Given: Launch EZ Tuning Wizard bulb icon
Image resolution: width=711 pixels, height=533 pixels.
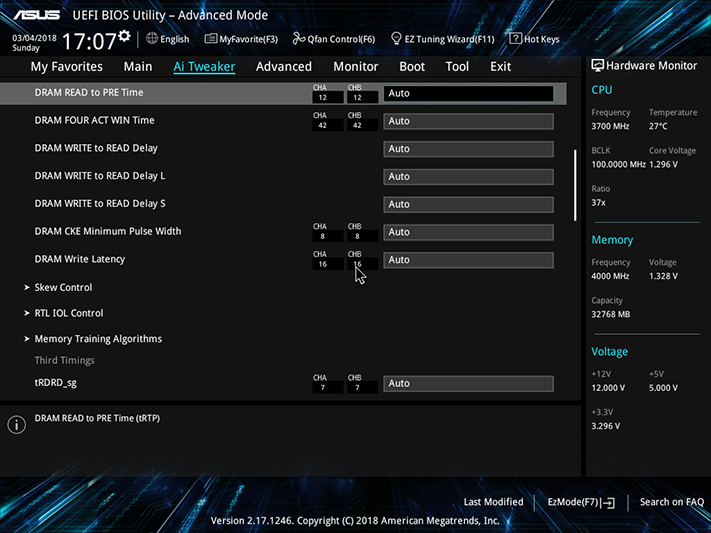Looking at the screenshot, I should point(396,39).
